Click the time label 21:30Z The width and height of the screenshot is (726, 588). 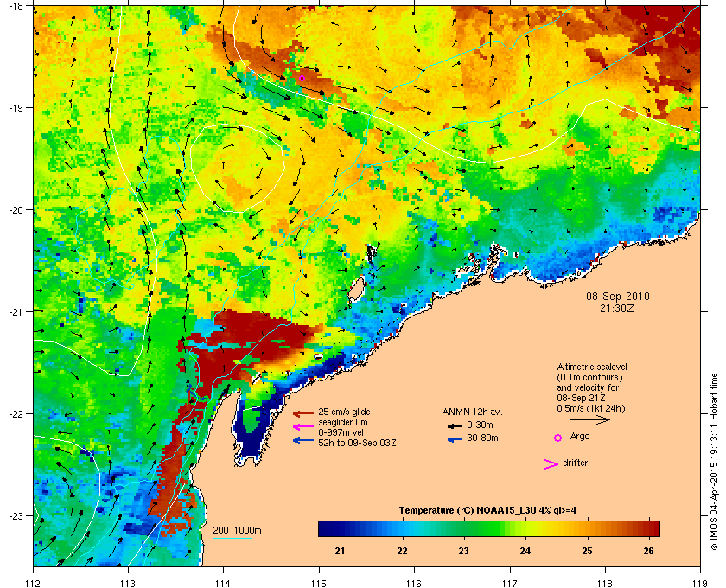pyautogui.click(x=617, y=308)
